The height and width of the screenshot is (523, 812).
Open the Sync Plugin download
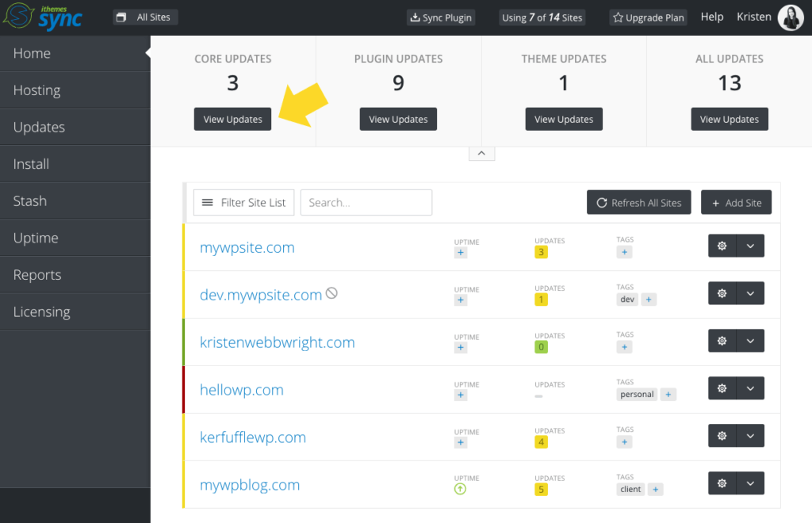pos(440,16)
